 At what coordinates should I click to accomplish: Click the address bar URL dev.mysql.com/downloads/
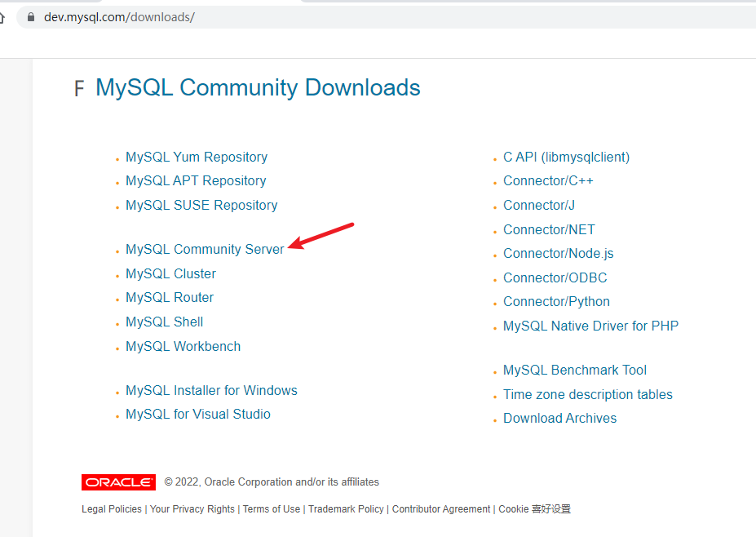point(119,17)
